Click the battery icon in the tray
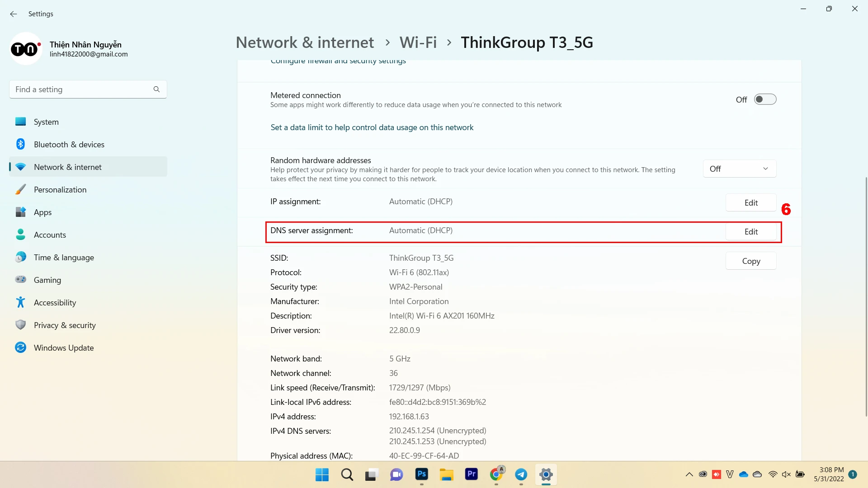The width and height of the screenshot is (868, 488). pos(800,474)
